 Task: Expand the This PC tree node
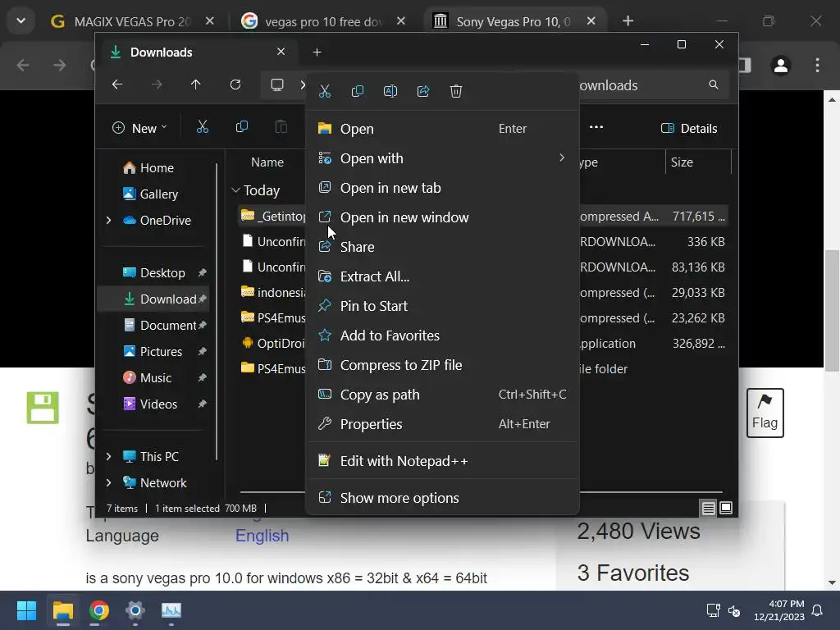coord(109,456)
